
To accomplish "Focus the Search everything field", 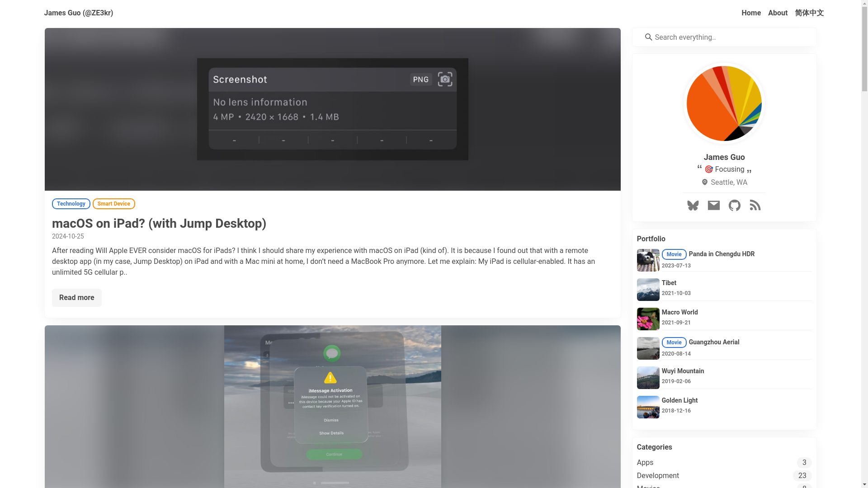I will (x=724, y=38).
